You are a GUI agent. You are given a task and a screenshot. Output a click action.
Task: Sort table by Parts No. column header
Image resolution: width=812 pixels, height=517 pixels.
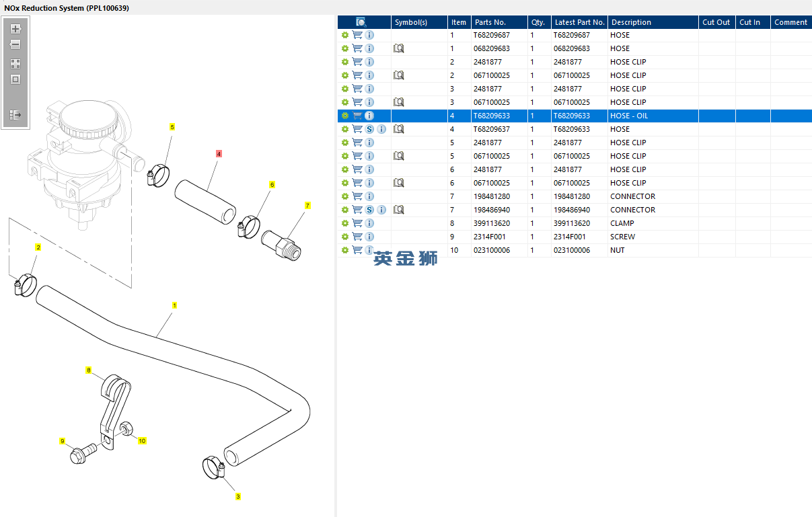(x=499, y=22)
